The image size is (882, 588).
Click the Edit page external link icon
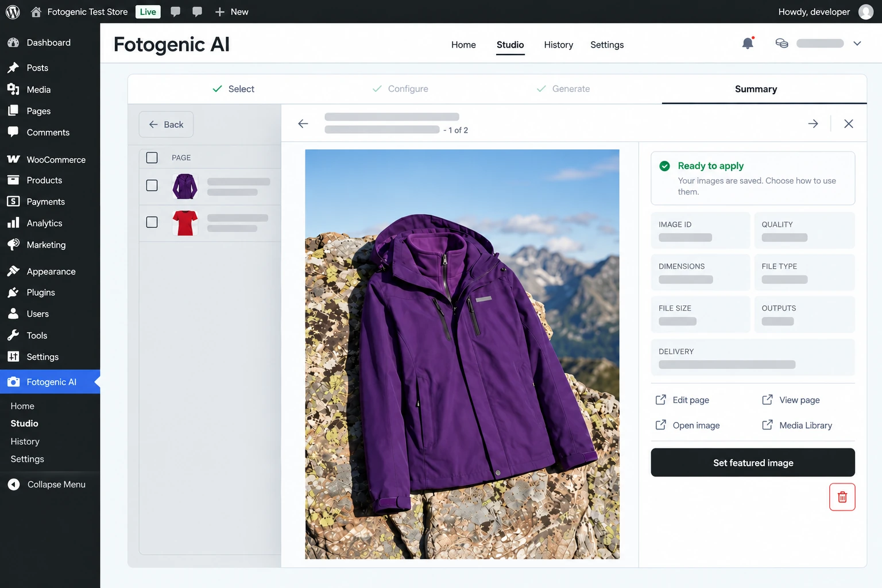pyautogui.click(x=661, y=400)
